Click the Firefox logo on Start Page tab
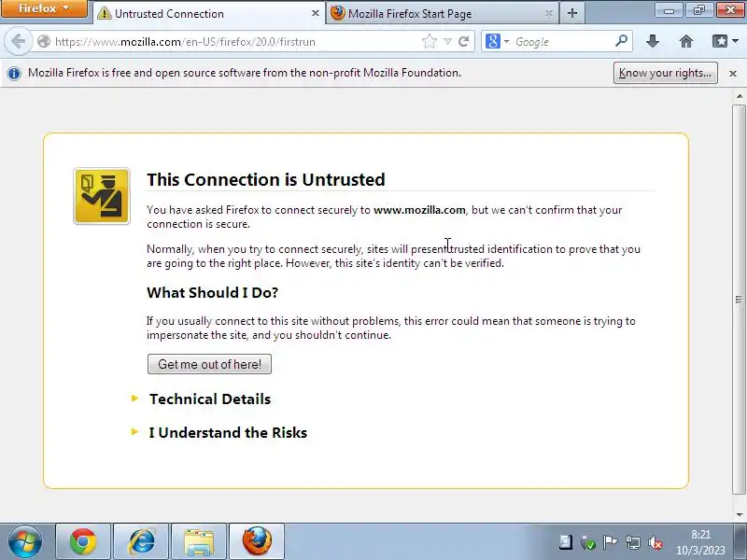 pyautogui.click(x=338, y=13)
